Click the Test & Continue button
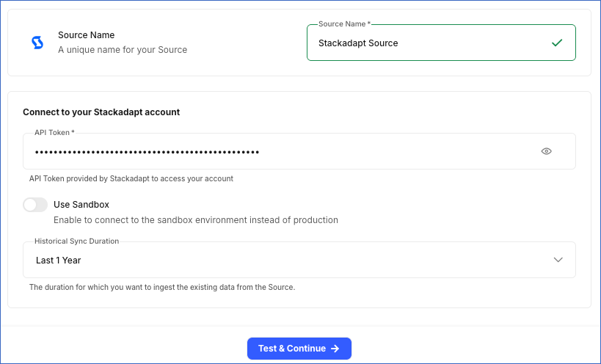 pyautogui.click(x=299, y=349)
